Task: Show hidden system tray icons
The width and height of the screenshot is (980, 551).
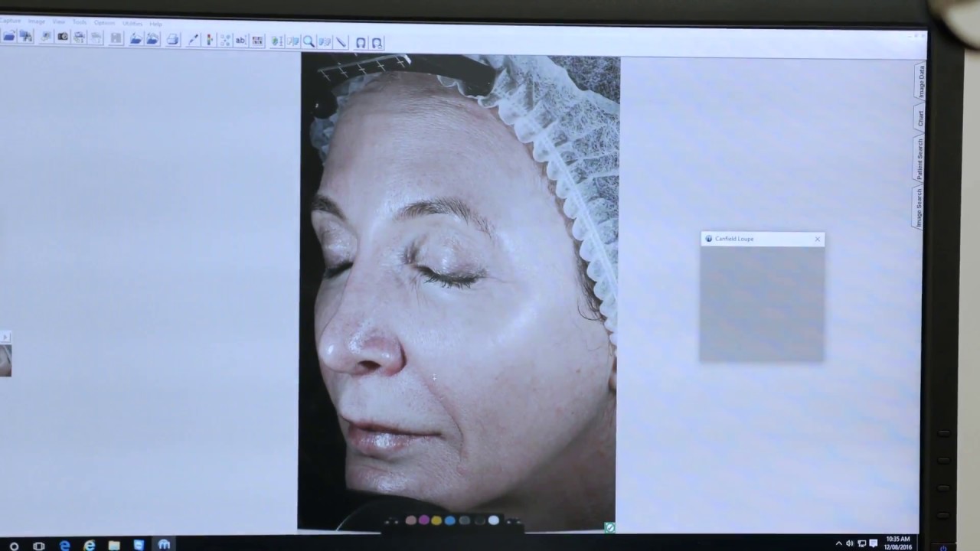Action: 838,543
